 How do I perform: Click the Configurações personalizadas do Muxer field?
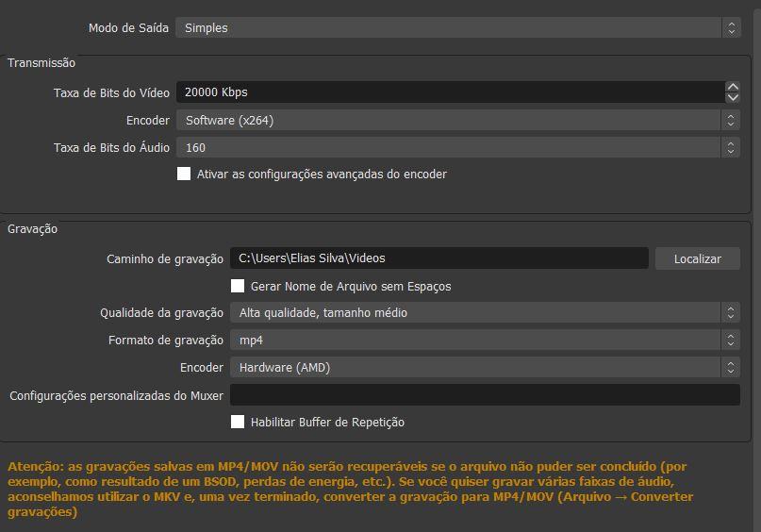(x=485, y=395)
